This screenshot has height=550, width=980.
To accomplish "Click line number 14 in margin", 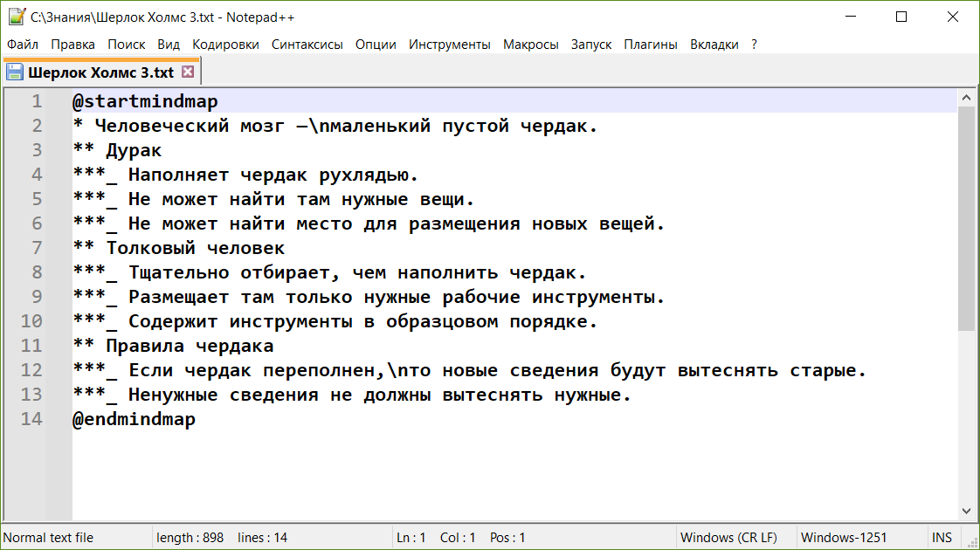I will [x=31, y=419].
